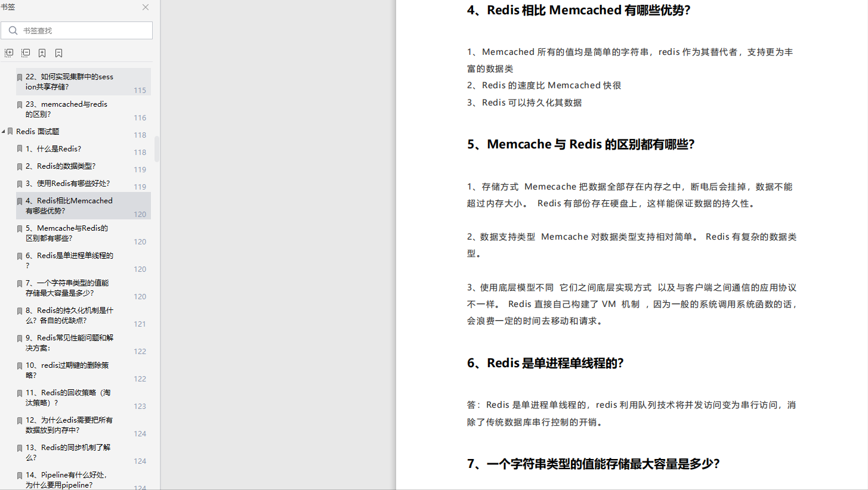Click flag icon beside 13、Redis的同步机制了解么
This screenshot has height=490, width=868.
coord(20,448)
